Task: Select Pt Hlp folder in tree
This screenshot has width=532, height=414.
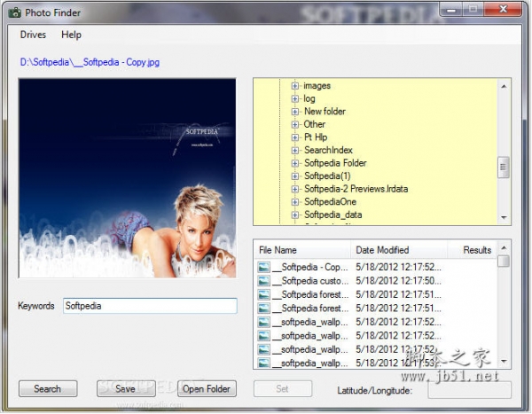Action: [x=316, y=137]
